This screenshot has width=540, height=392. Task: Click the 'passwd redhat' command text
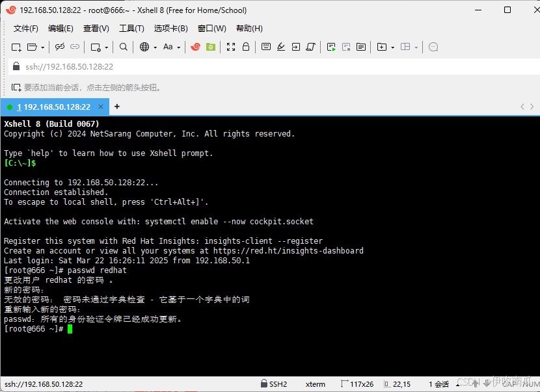tap(97, 270)
